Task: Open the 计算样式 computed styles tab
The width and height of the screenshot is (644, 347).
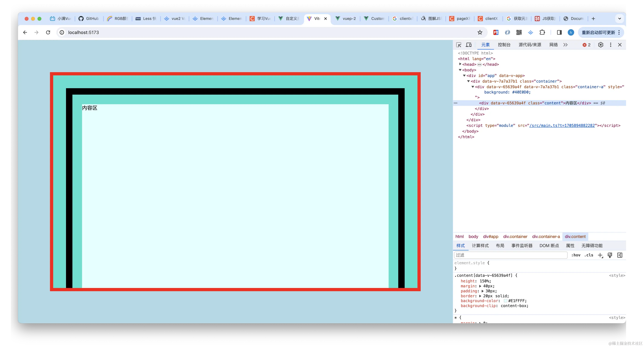Action: point(480,246)
